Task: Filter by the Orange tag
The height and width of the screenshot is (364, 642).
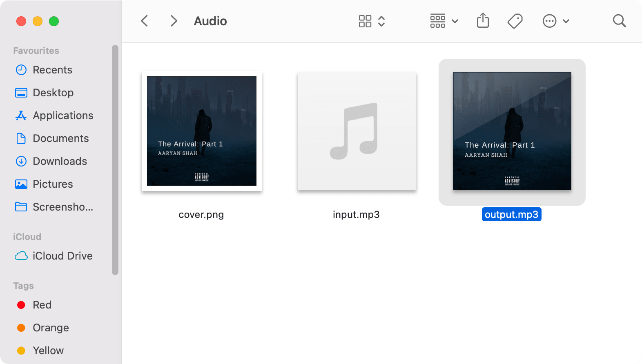Action: tap(21, 328)
